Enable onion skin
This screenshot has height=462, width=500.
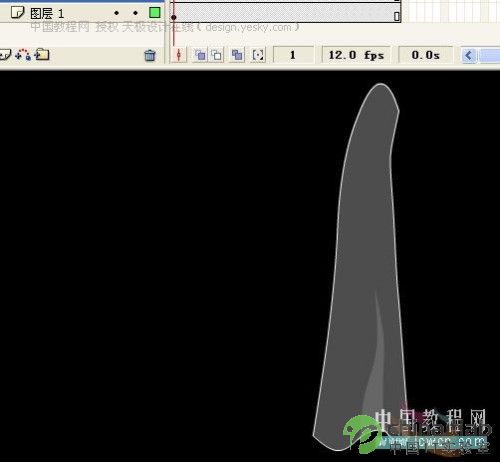200,55
